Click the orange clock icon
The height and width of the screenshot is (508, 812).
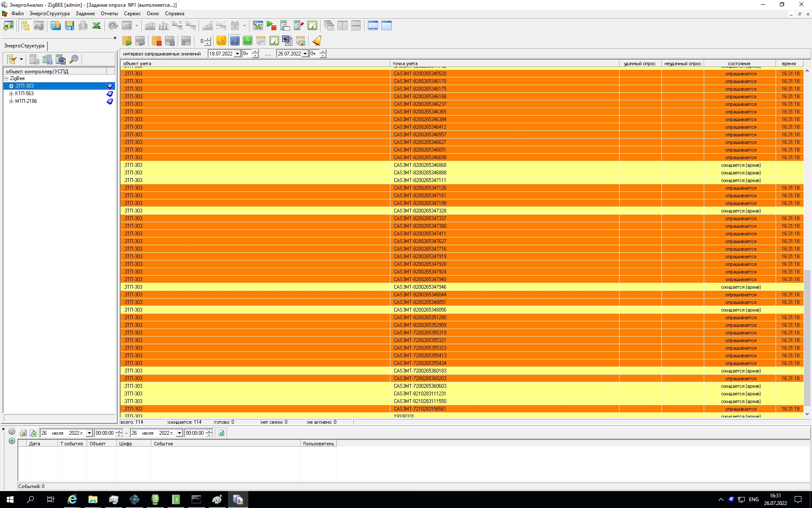coord(221,41)
